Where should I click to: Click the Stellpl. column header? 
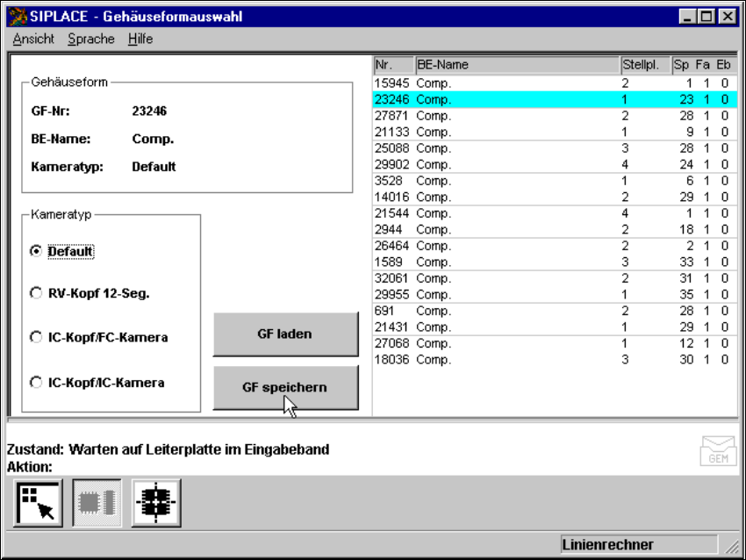644,65
